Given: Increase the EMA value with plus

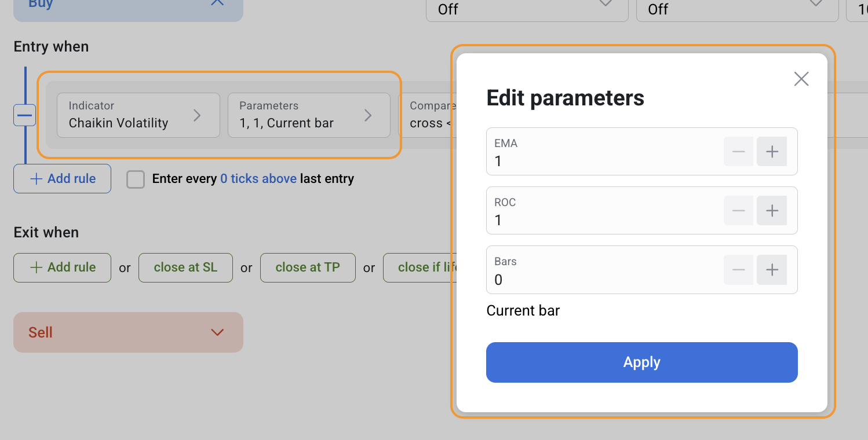Looking at the screenshot, I should point(772,152).
